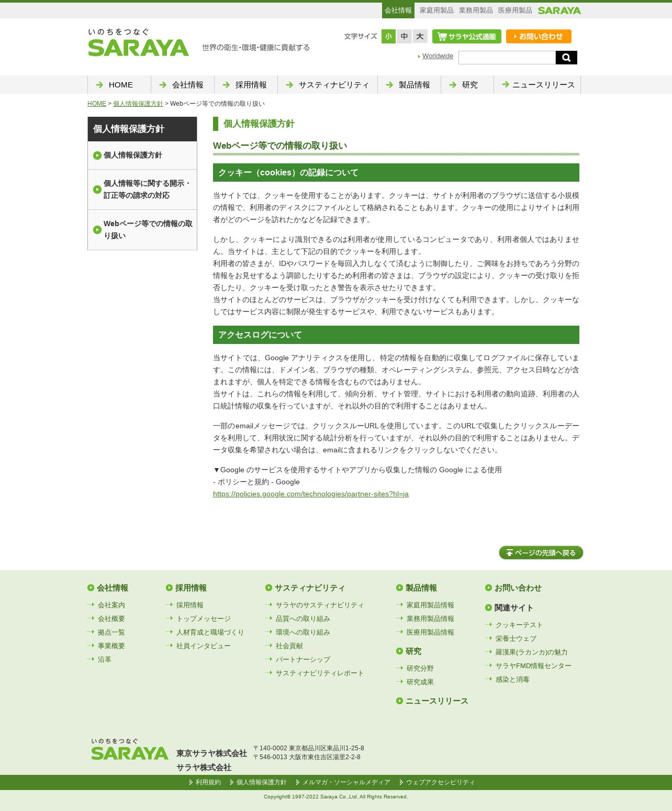Open the policies.google.com partner-sites link
The image size is (672, 811).
click(311, 494)
